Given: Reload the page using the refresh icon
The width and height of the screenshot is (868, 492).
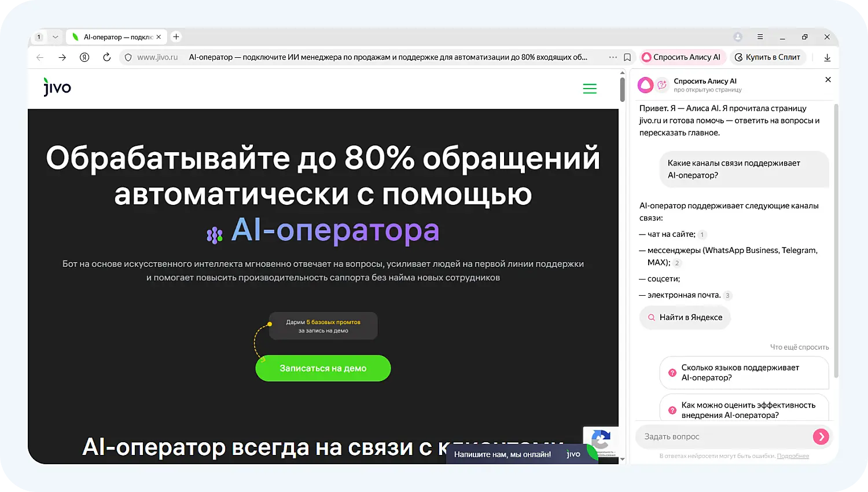Looking at the screenshot, I should click(x=106, y=57).
